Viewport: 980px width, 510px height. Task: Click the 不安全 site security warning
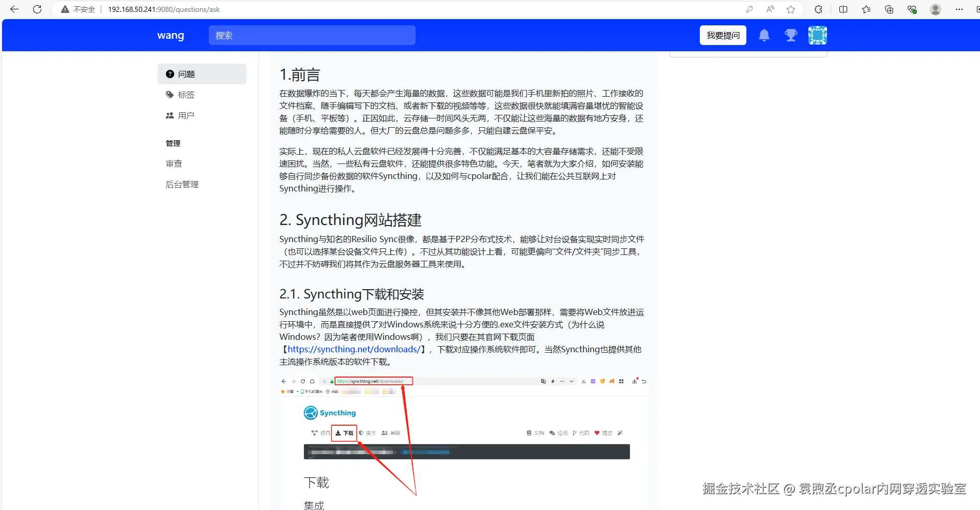[79, 9]
